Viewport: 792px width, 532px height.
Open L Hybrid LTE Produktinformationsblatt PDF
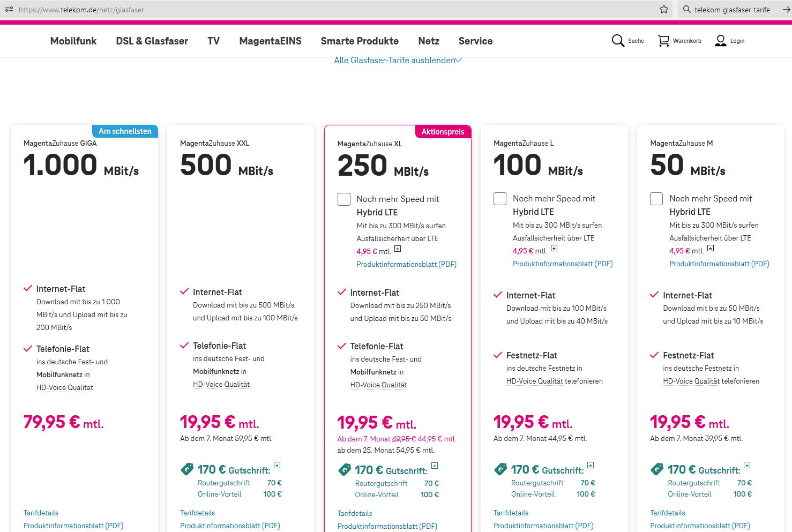pos(563,264)
